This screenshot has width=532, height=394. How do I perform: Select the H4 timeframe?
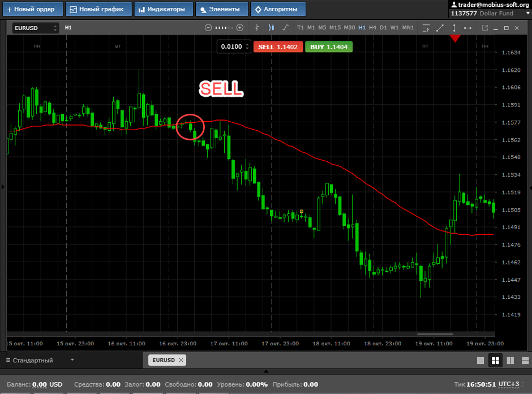(372, 28)
